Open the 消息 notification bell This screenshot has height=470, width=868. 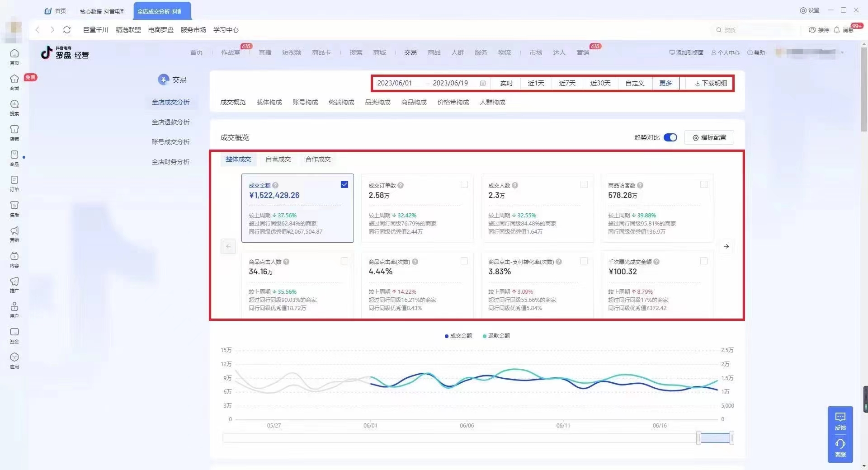click(837, 30)
